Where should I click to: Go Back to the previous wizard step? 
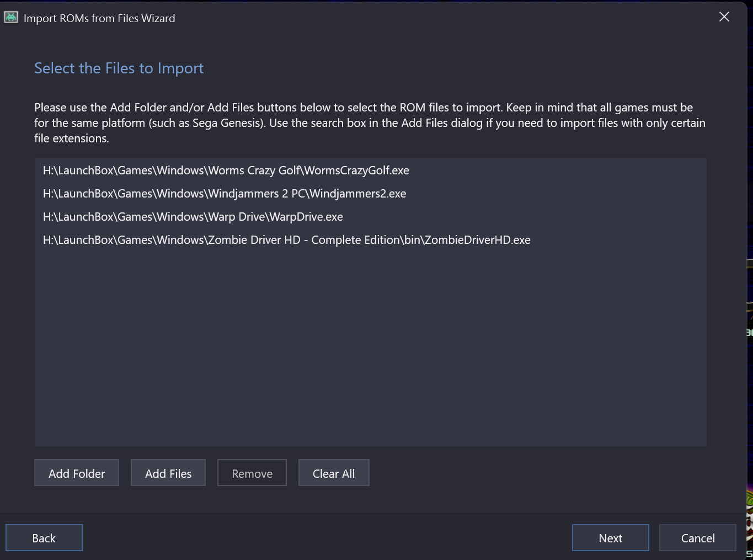pyautogui.click(x=44, y=538)
